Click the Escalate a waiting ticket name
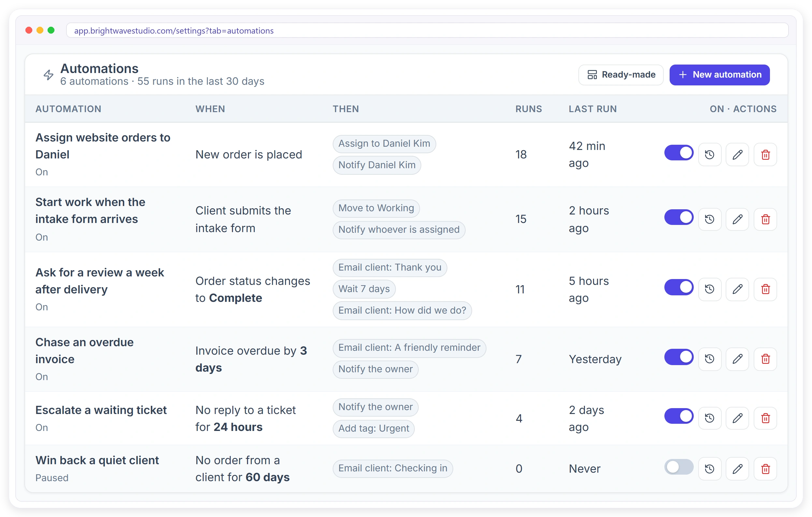The height and width of the screenshot is (517, 812). click(101, 410)
